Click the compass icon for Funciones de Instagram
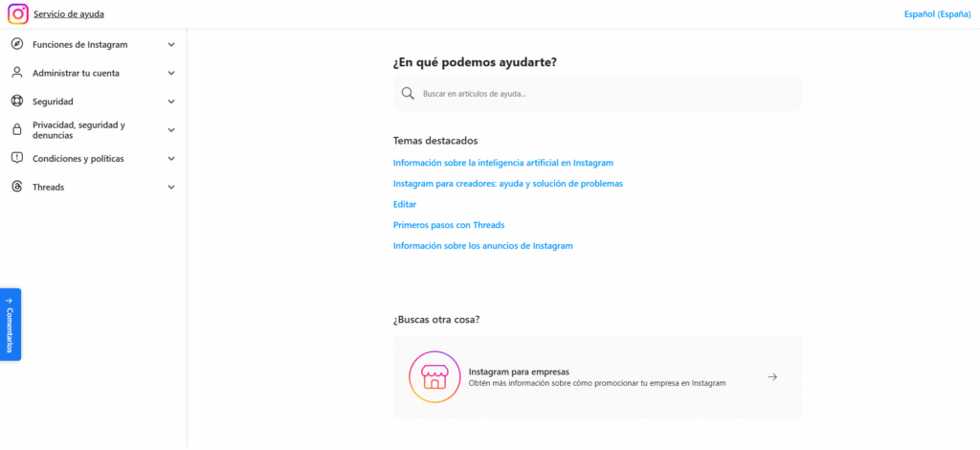 pyautogui.click(x=16, y=44)
